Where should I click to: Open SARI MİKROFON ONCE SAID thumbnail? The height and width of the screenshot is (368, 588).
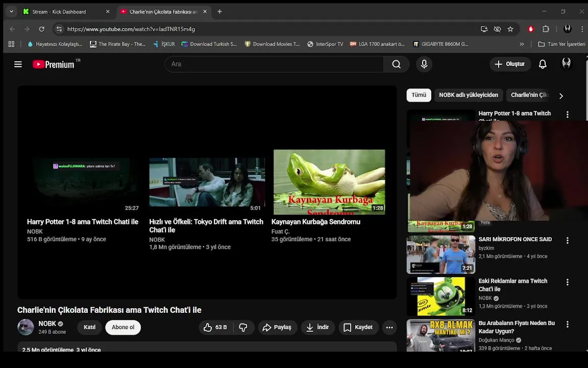(x=441, y=255)
